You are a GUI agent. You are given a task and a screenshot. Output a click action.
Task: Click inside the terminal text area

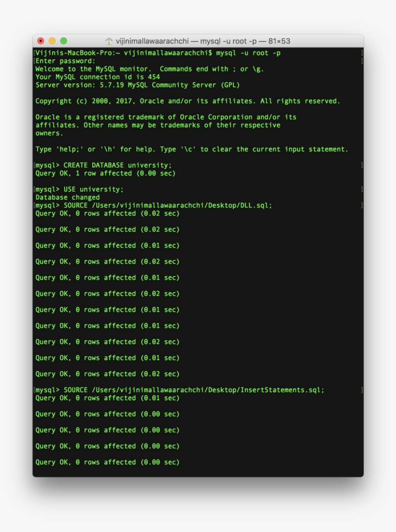[198, 290]
